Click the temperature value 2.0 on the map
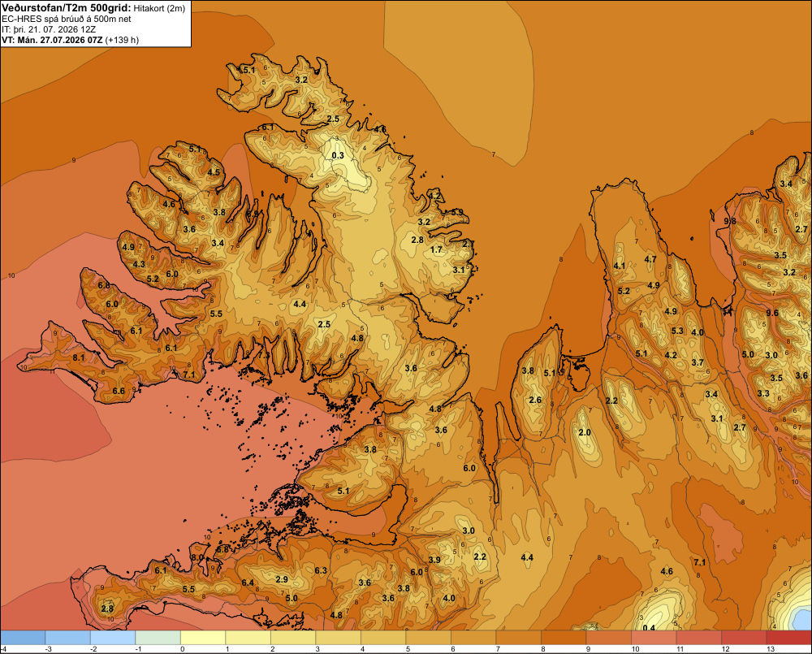Image resolution: width=812 pixels, height=654 pixels. [x=585, y=433]
